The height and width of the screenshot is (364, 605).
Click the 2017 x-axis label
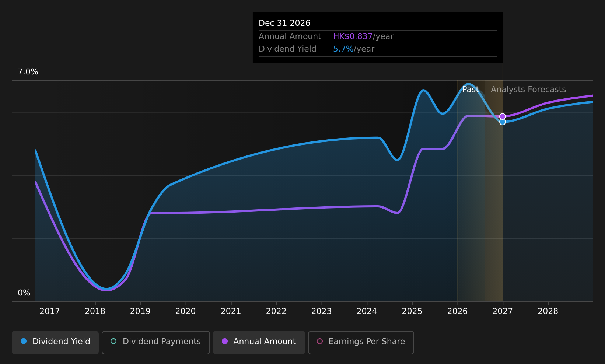50,311
